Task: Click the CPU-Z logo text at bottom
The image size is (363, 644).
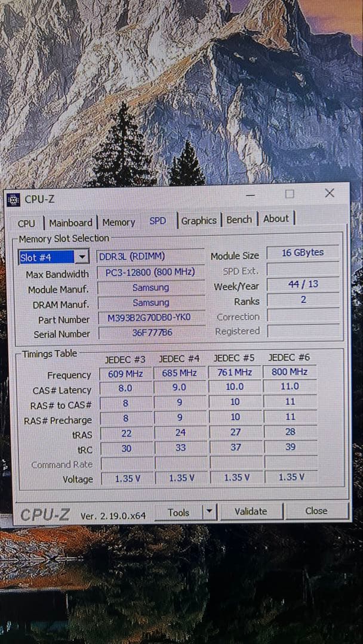Action: coord(45,515)
